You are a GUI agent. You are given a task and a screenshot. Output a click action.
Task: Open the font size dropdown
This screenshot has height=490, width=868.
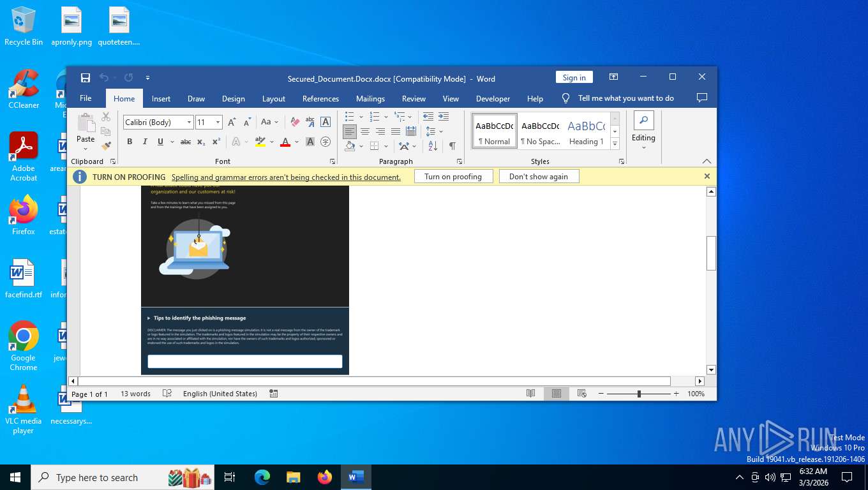(218, 122)
